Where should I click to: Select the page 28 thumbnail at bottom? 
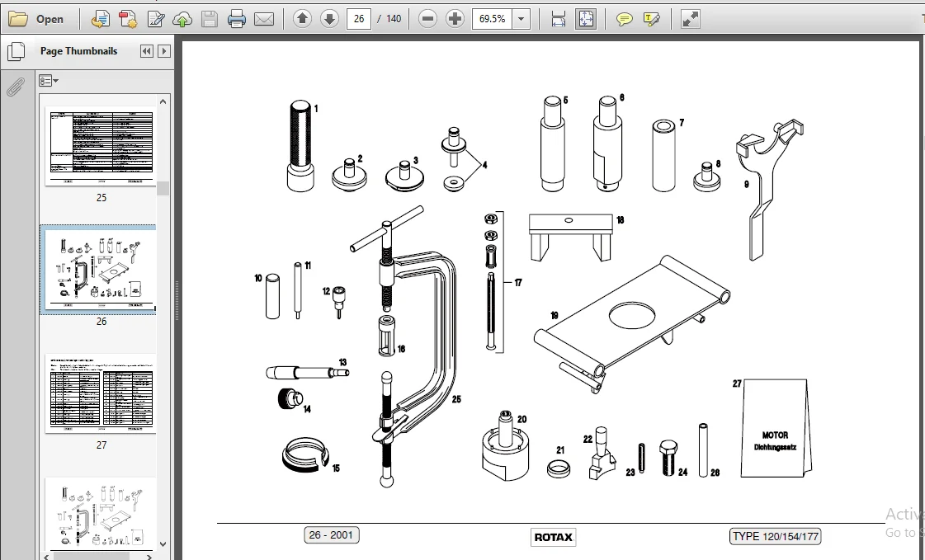(x=101, y=514)
